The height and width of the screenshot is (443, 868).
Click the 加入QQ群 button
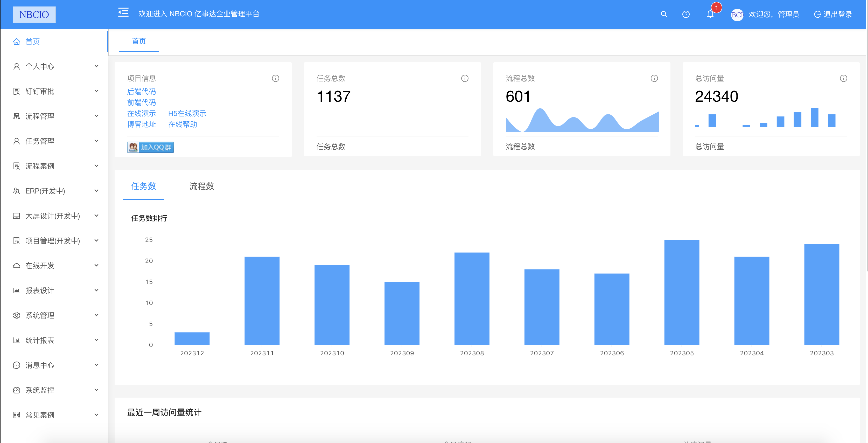pyautogui.click(x=150, y=147)
